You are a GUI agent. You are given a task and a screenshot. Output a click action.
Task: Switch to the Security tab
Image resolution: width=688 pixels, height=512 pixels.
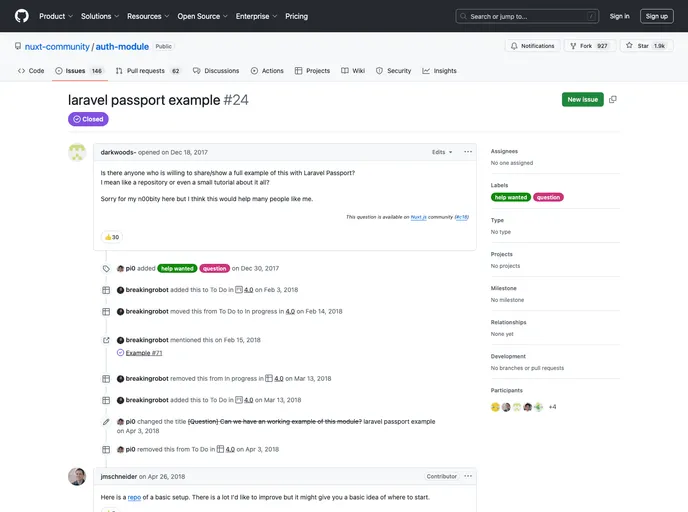tap(394, 71)
